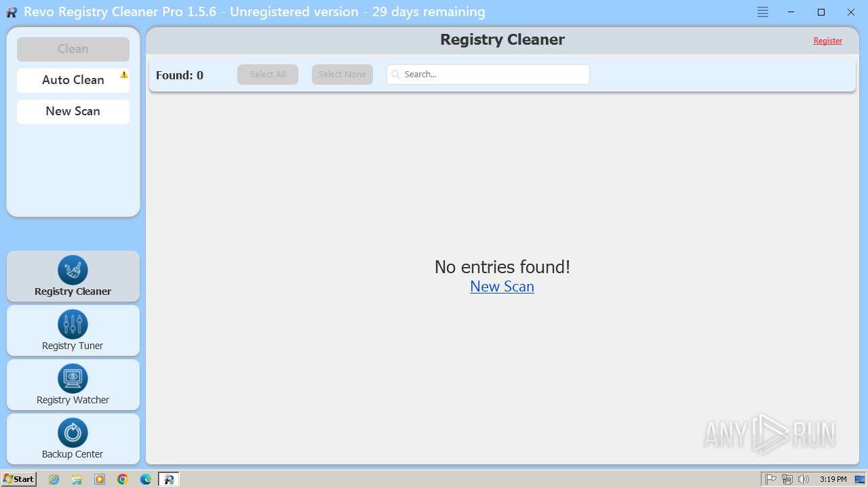Screen dimensions: 868x488
Task: Click the Auto Clean button
Action: (x=73, y=80)
